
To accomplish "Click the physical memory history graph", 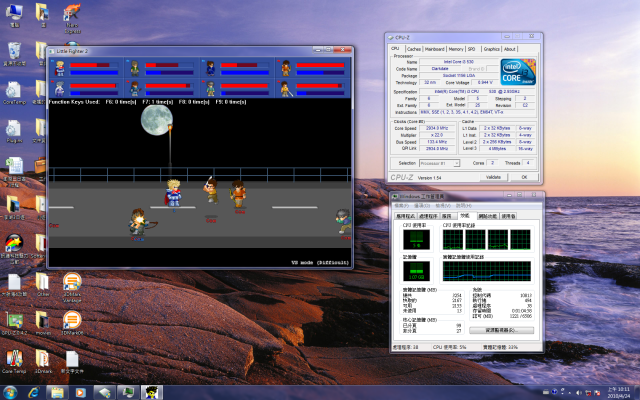I will pos(487,271).
